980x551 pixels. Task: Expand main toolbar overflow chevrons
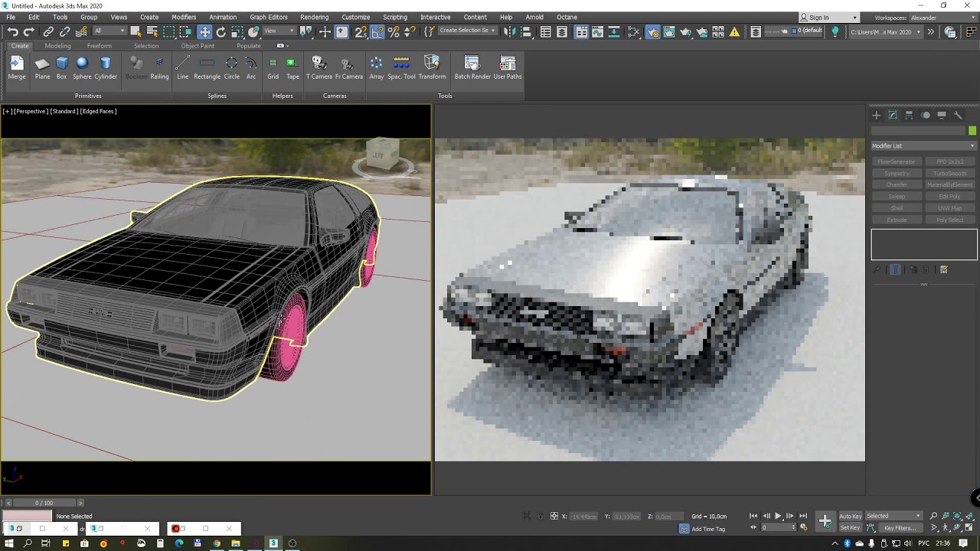click(x=931, y=31)
